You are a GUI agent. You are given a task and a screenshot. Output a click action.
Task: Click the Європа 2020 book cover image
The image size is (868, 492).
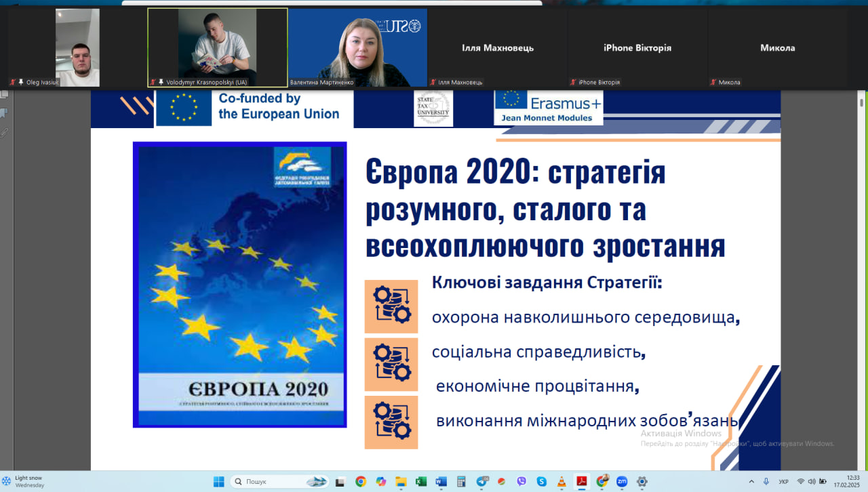pos(239,285)
